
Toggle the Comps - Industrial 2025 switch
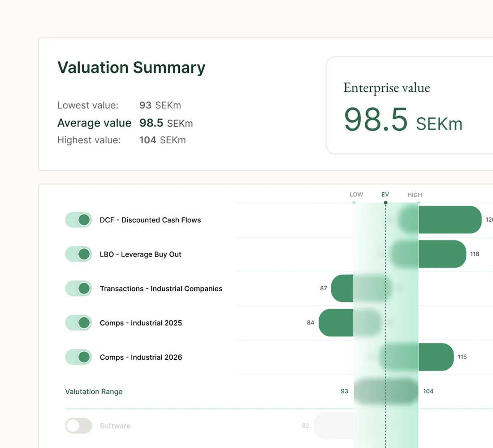click(x=78, y=323)
